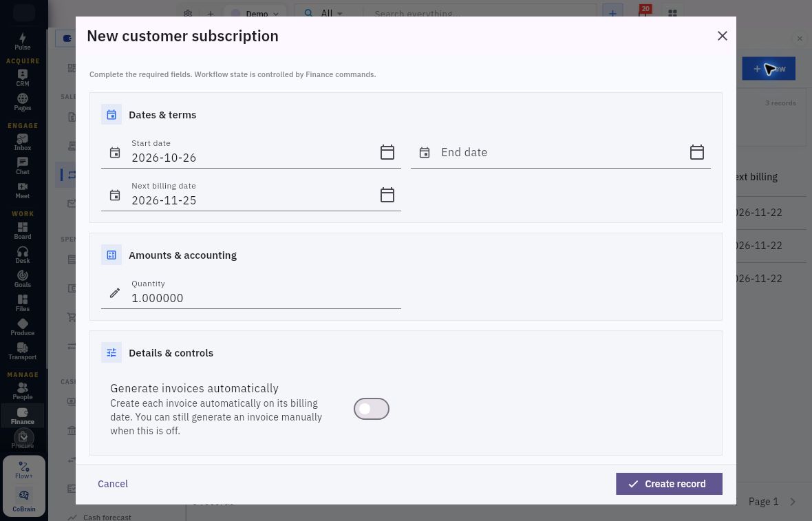Select the Dates & terms section heading
The width and height of the screenshot is (812, 521).
pyautogui.click(x=162, y=115)
